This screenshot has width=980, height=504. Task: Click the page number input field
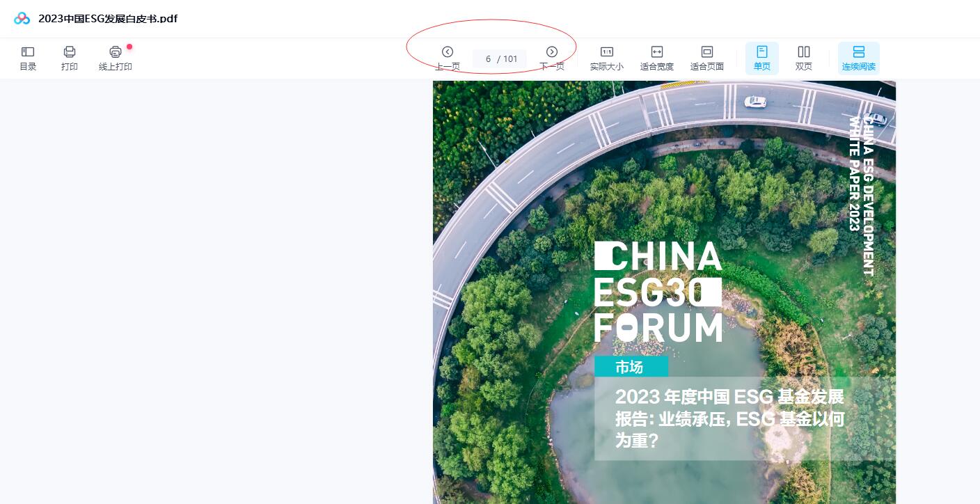(x=489, y=59)
